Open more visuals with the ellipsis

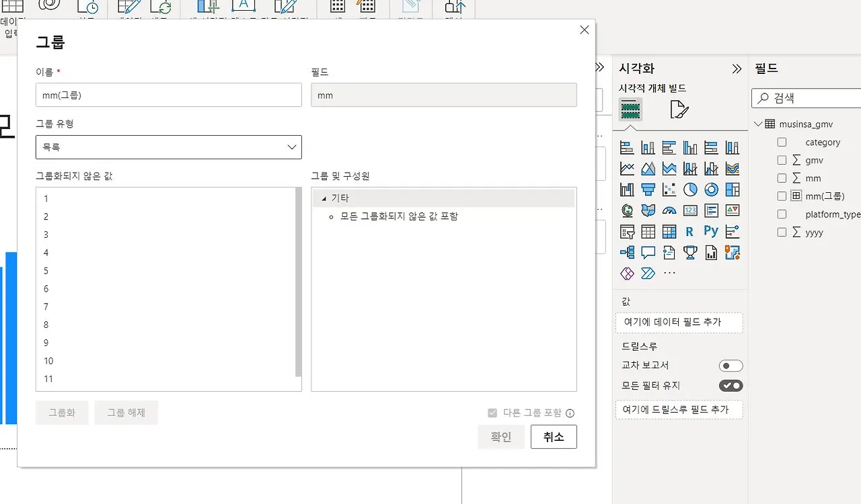click(x=669, y=274)
